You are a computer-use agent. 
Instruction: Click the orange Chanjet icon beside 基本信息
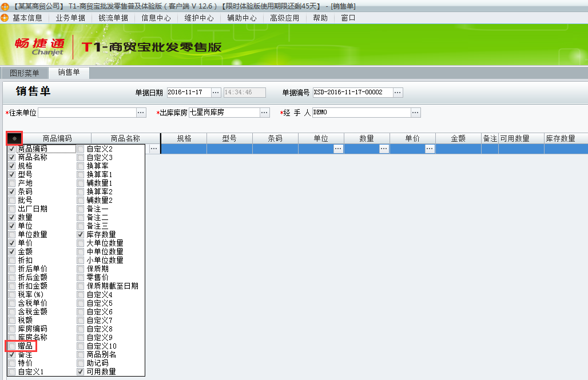(6, 18)
